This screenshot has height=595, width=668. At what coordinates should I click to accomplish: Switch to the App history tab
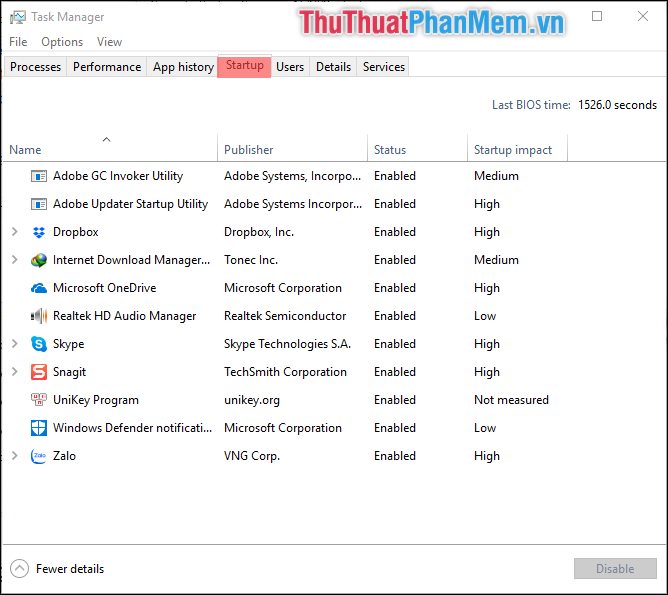(x=183, y=67)
